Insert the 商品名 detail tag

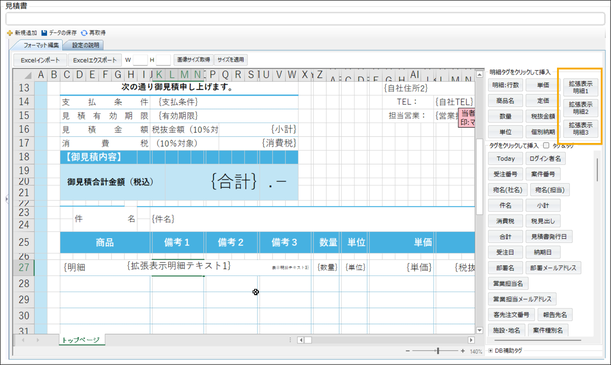pos(505,101)
